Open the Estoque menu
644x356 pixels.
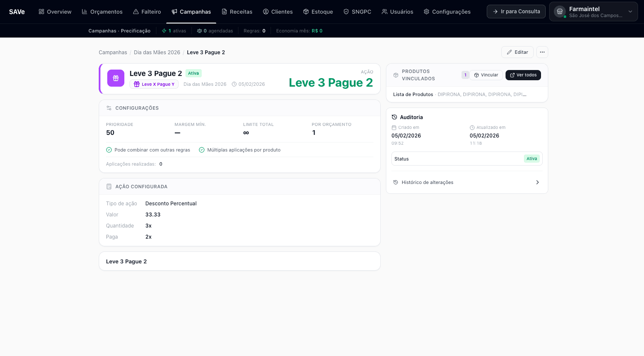[318, 12]
